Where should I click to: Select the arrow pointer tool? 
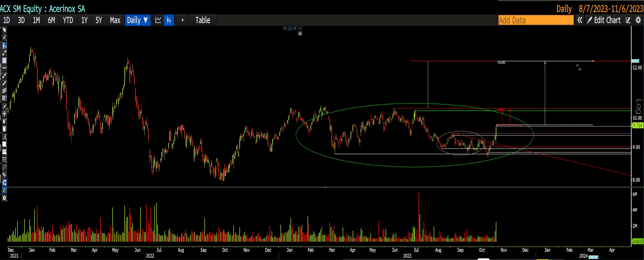[4, 30]
